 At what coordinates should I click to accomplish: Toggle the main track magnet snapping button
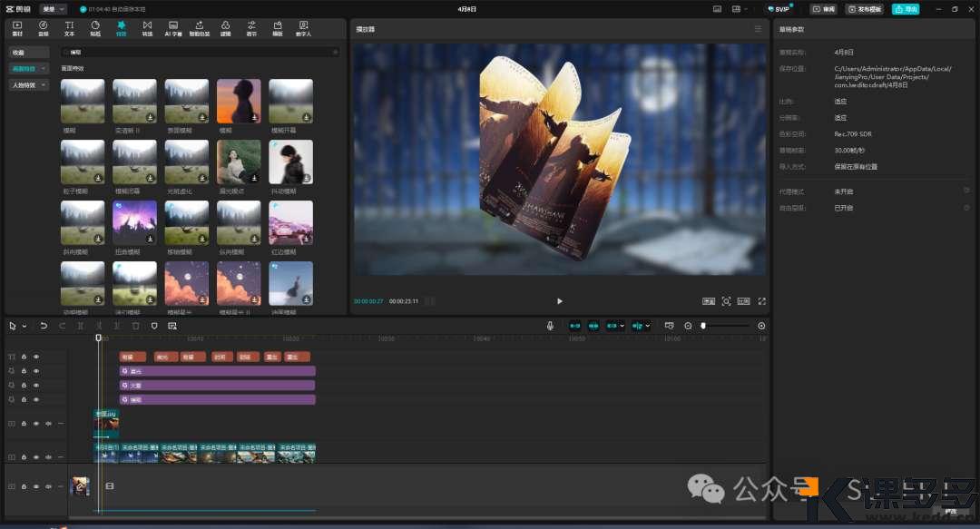(574, 326)
